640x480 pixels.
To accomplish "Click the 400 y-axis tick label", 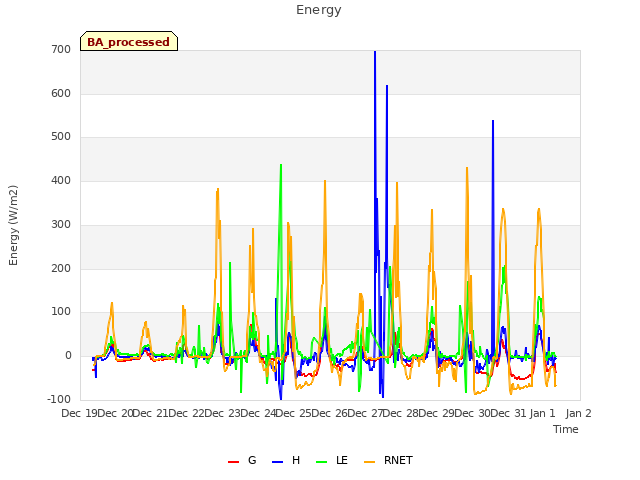I will [x=61, y=180].
